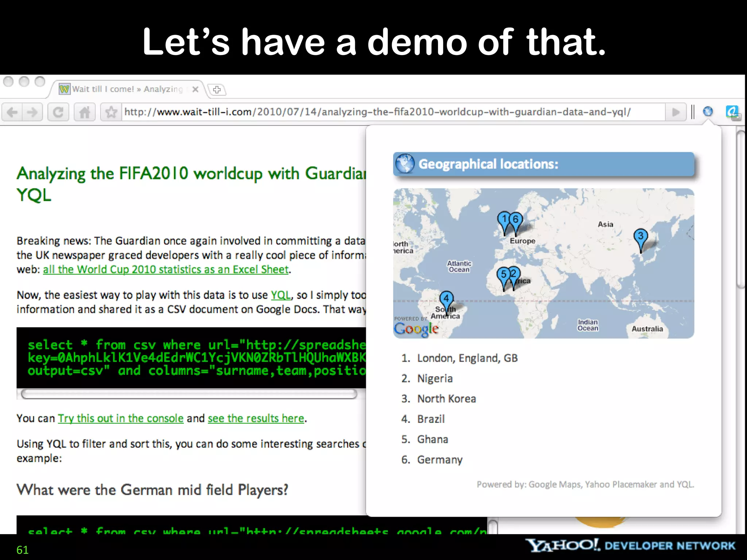Click the page vertical scrollbar thumb
This screenshot has width=747, height=560.
click(740, 210)
